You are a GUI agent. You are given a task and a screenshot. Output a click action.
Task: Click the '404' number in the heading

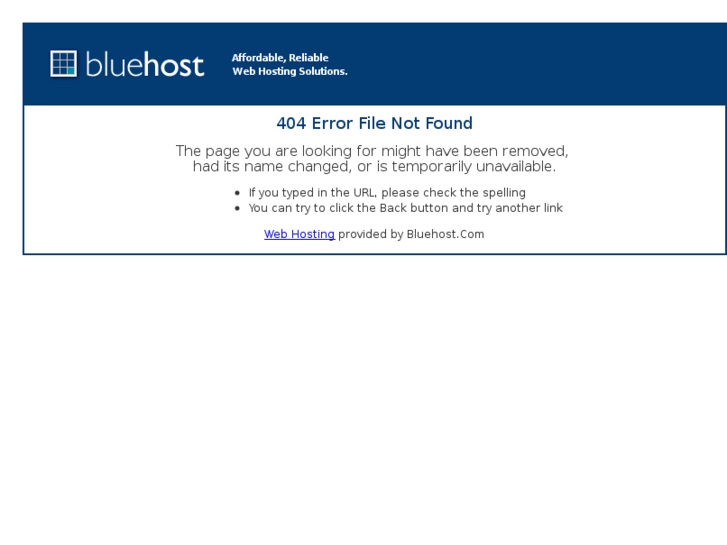coord(291,123)
